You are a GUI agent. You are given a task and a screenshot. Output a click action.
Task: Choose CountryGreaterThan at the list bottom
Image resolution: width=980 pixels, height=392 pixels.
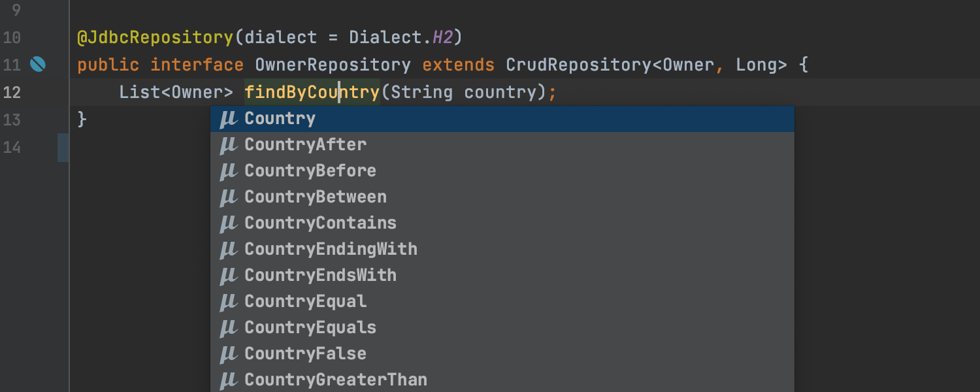tap(502, 380)
